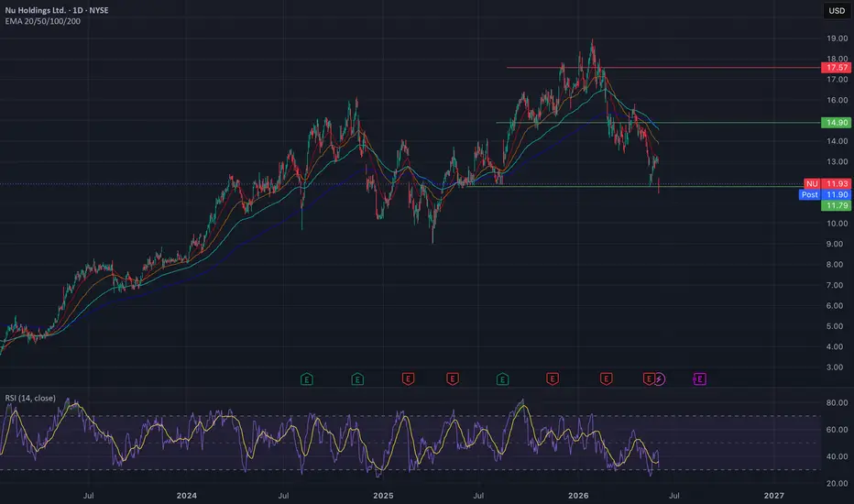Select the green 11.79 support level label

tap(837, 205)
